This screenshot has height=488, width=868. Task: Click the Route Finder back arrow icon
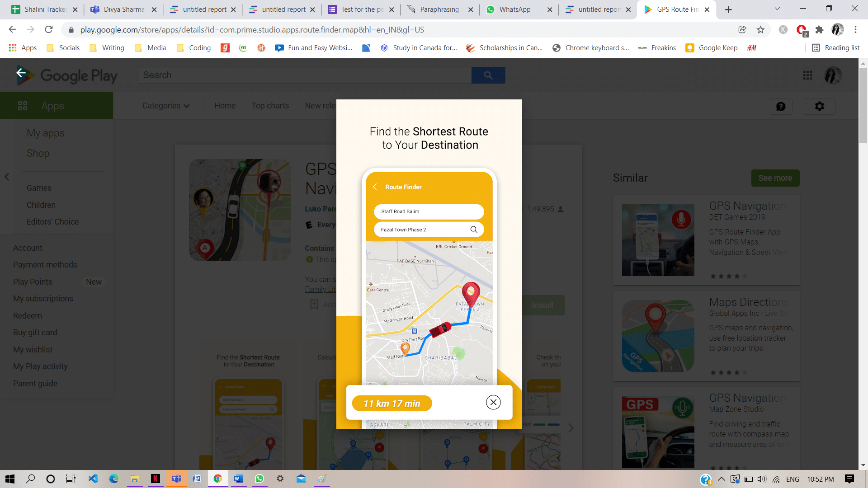(x=375, y=187)
